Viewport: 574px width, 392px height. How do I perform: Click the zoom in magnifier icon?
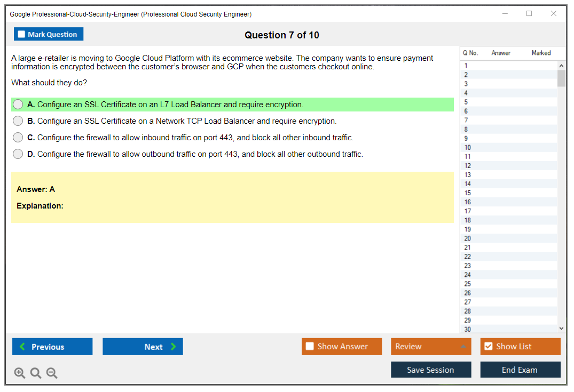click(x=20, y=373)
